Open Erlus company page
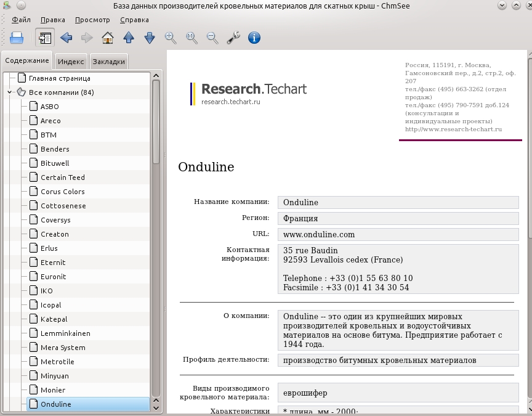The image size is (532, 416). point(49,248)
